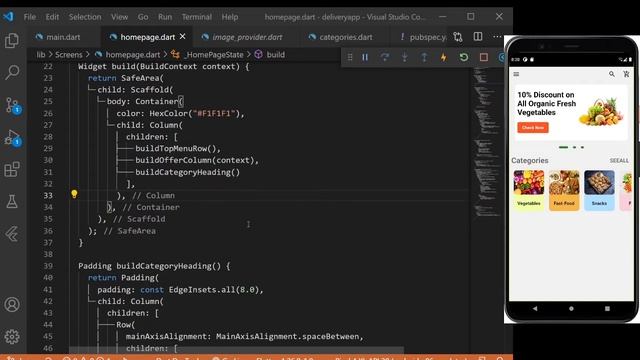Click the lib breadcrumb
The image size is (640, 360).
coord(40,55)
